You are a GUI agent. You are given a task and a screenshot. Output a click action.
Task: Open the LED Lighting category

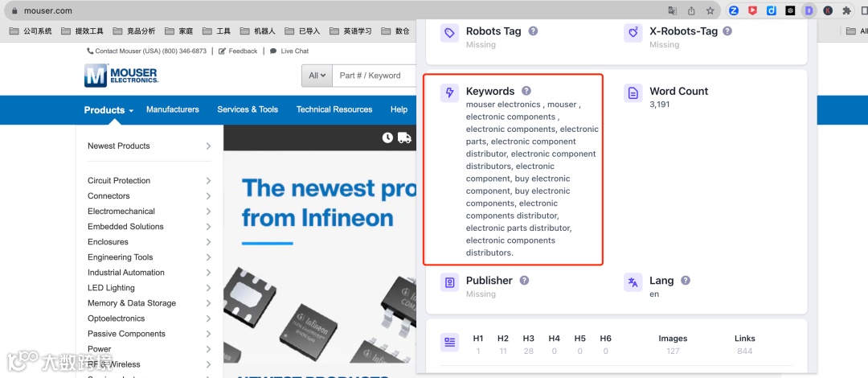coord(111,288)
